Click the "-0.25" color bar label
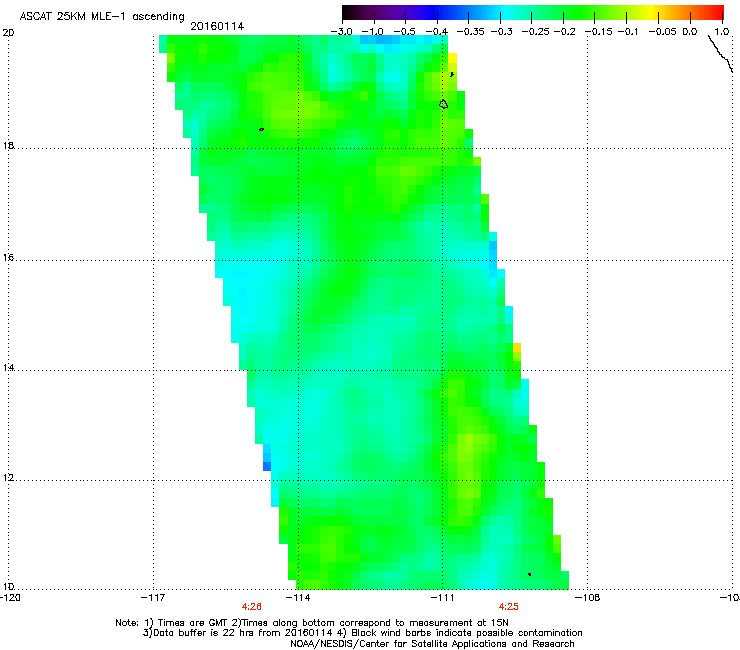Image resolution: width=740 pixels, height=650 pixels. pos(535,32)
